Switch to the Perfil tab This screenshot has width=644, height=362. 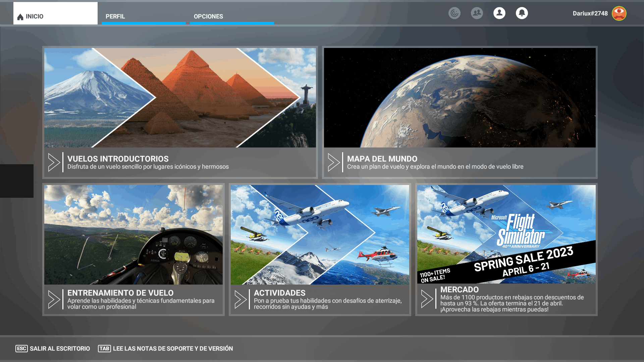(144, 16)
